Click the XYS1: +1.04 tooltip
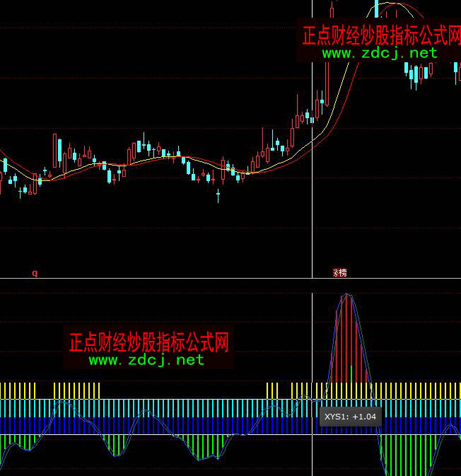 click(350, 417)
